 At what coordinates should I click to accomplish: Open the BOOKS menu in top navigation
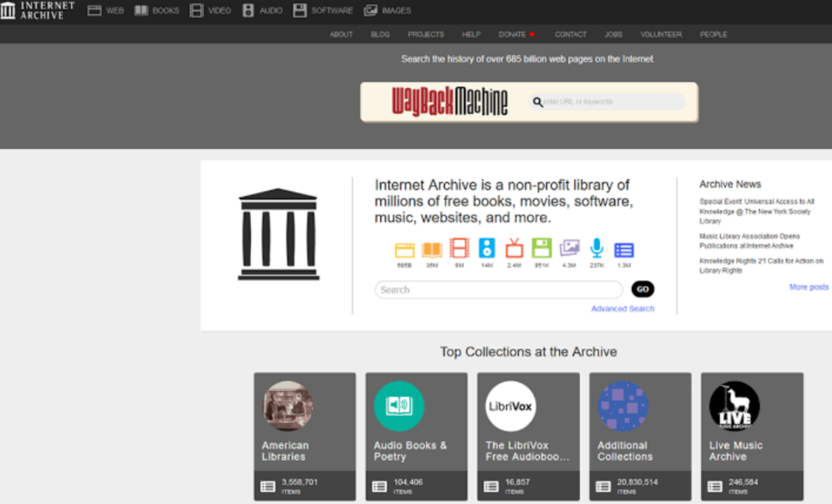pyautogui.click(x=157, y=10)
